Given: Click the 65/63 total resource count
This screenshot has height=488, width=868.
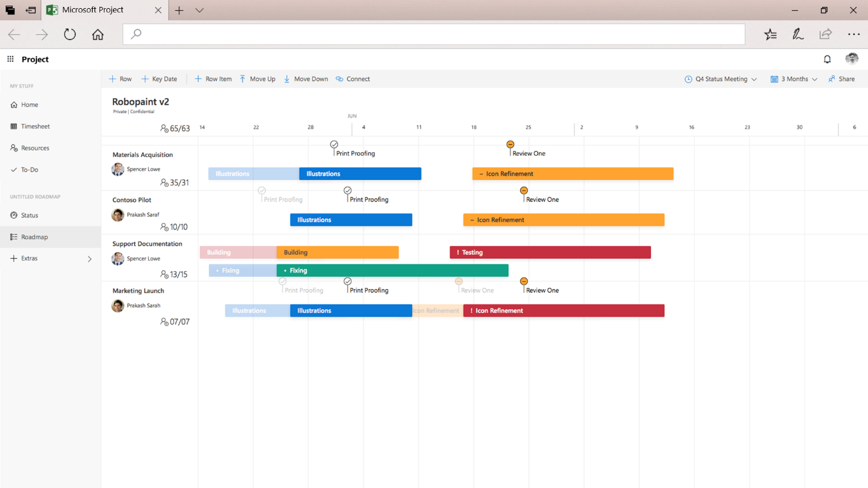Looking at the screenshot, I should [175, 129].
